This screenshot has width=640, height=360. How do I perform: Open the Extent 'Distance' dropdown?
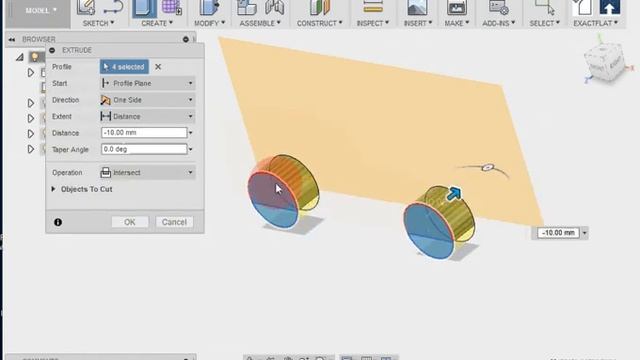(147, 116)
